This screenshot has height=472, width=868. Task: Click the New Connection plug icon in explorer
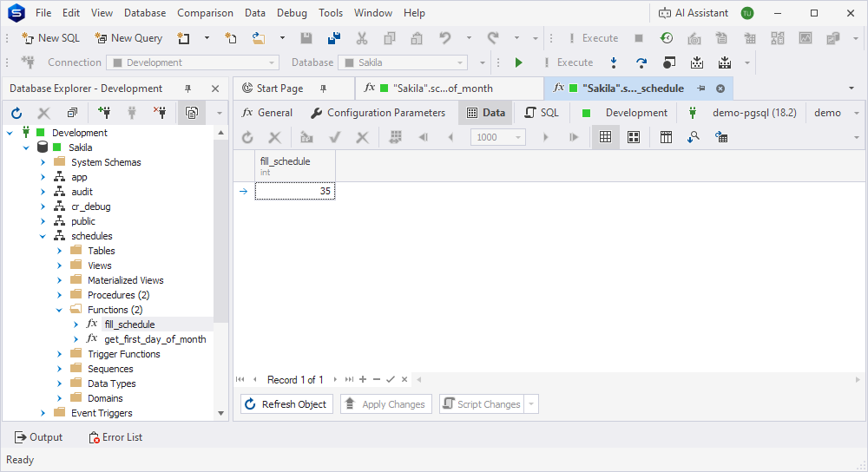coord(104,113)
